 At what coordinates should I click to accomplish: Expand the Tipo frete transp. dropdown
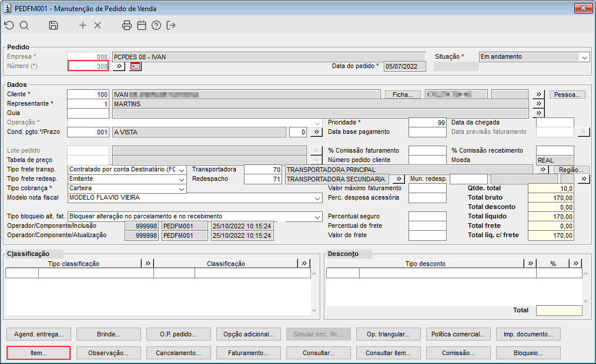pos(182,170)
